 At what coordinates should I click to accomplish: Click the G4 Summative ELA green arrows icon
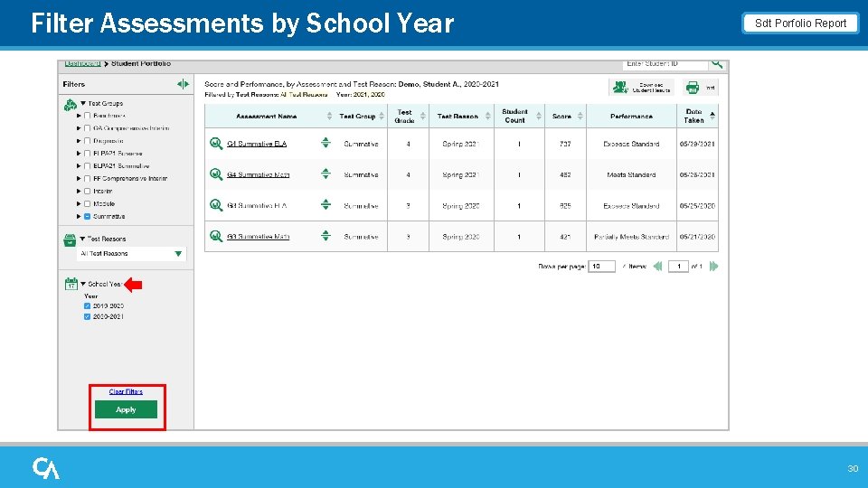325,143
